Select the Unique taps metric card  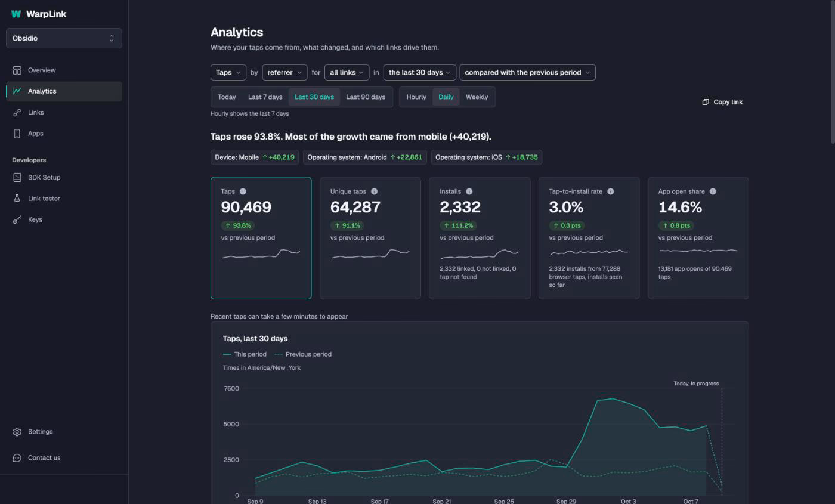pos(370,238)
